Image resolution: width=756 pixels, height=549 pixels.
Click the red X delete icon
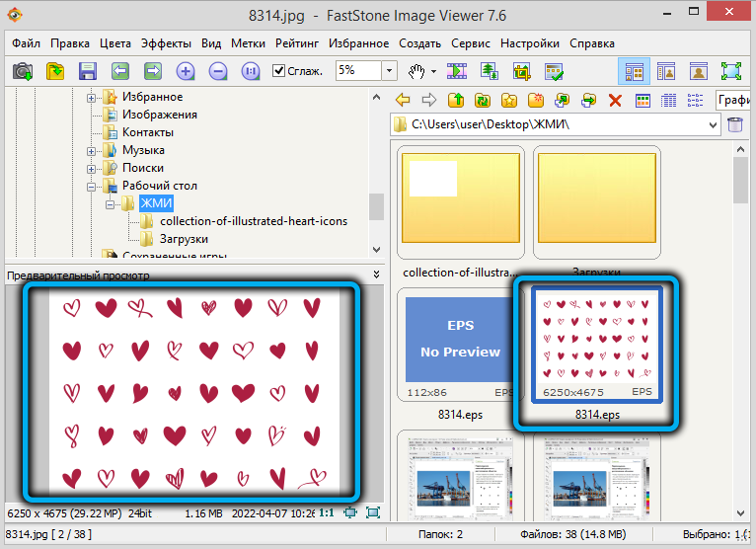click(x=615, y=100)
